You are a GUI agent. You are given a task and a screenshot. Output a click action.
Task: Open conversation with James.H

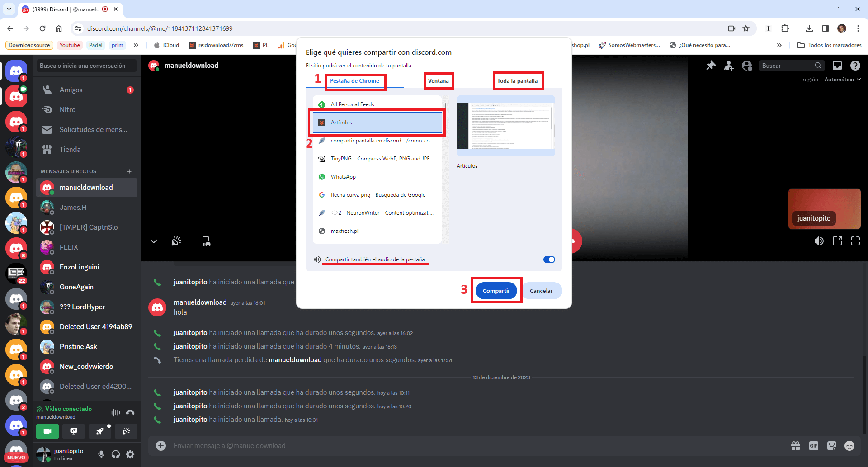(86, 208)
